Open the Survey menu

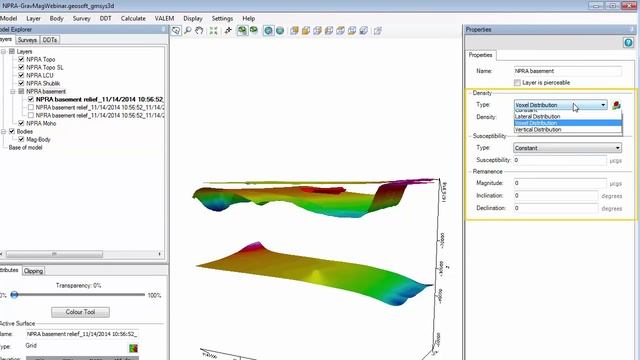coord(82,18)
